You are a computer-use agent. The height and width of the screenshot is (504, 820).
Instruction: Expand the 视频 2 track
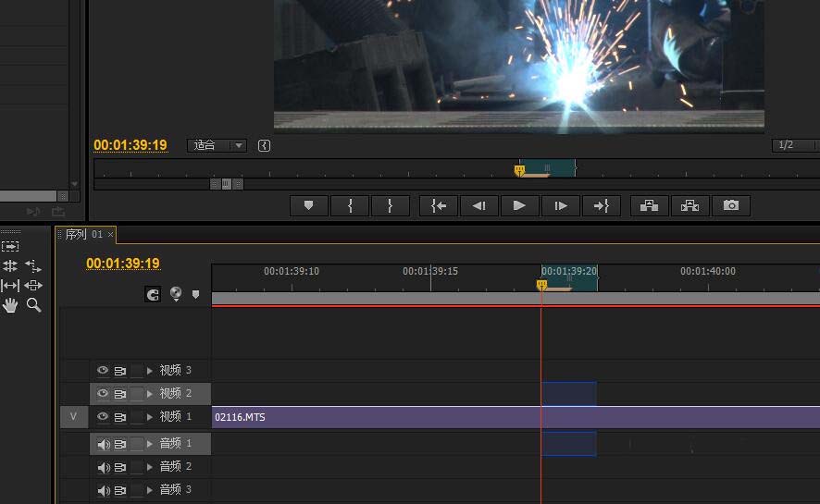click(x=150, y=394)
